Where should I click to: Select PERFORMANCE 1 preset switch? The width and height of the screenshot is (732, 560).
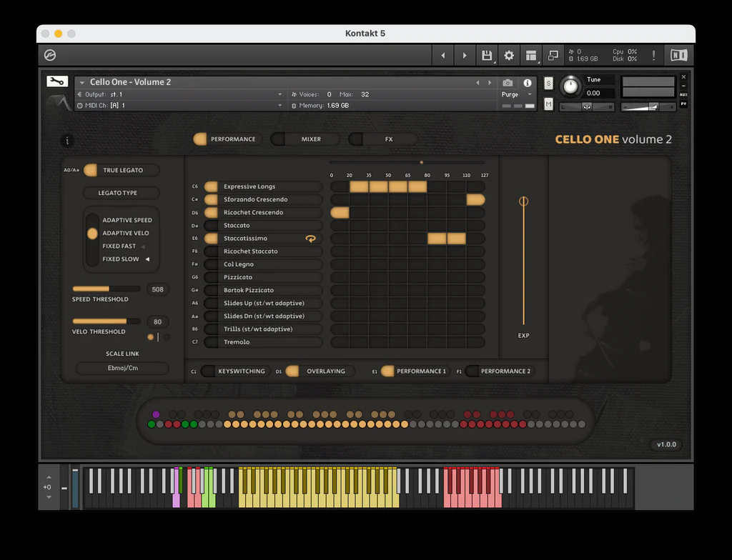pyautogui.click(x=387, y=371)
